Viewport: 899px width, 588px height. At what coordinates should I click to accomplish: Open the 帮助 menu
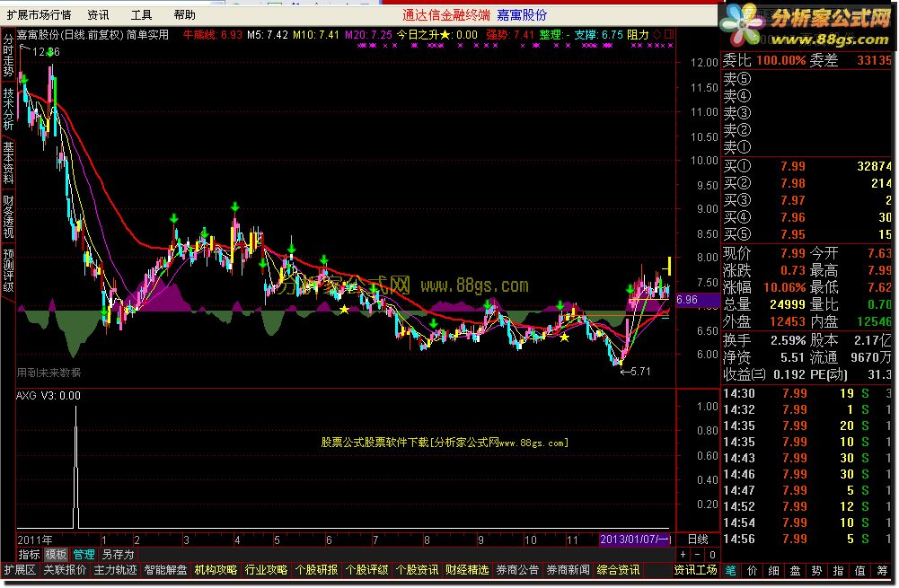coord(185,15)
